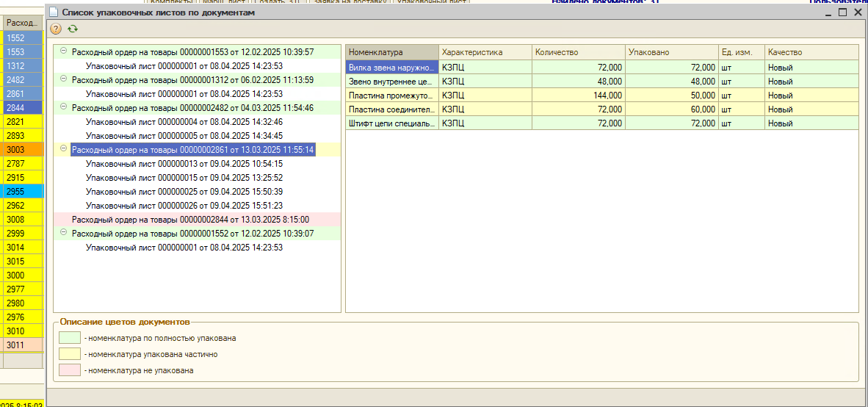Open Упаковочный лист 000000013 от 09.04.2025
The image size is (868, 407).
[x=184, y=164]
